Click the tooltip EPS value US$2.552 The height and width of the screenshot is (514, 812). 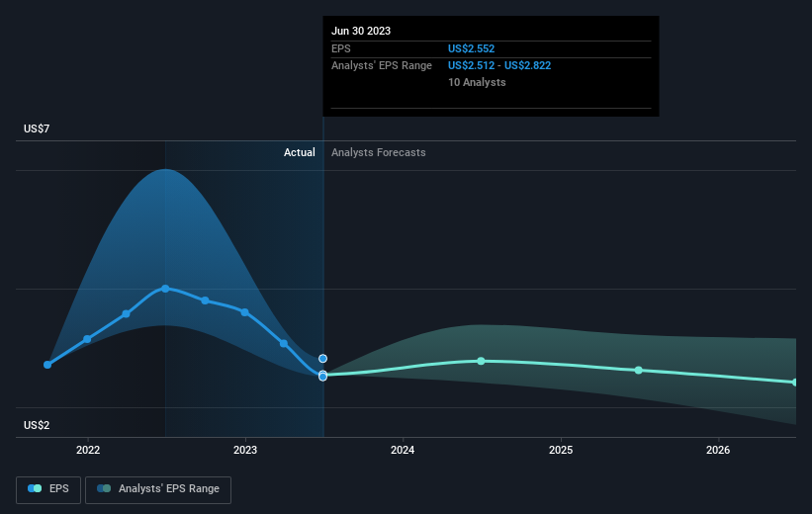click(x=471, y=48)
